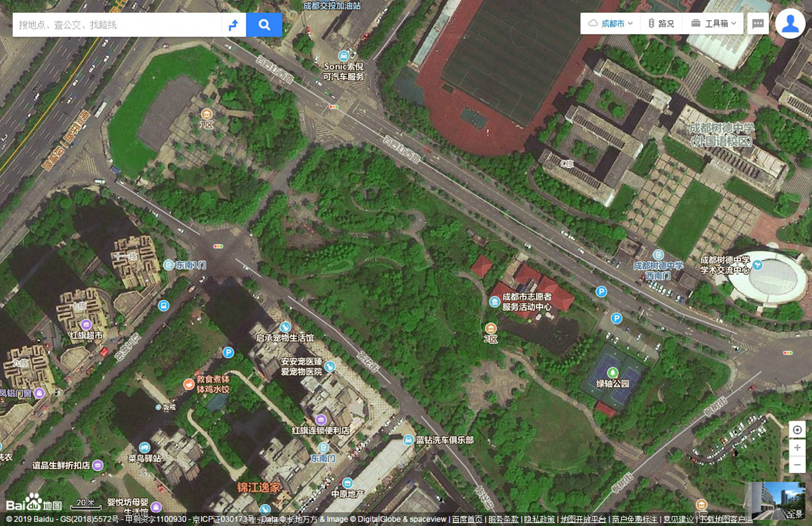Viewport: 812px width, 526px height.
Task: Zoom out with the minus button
Action: click(797, 465)
